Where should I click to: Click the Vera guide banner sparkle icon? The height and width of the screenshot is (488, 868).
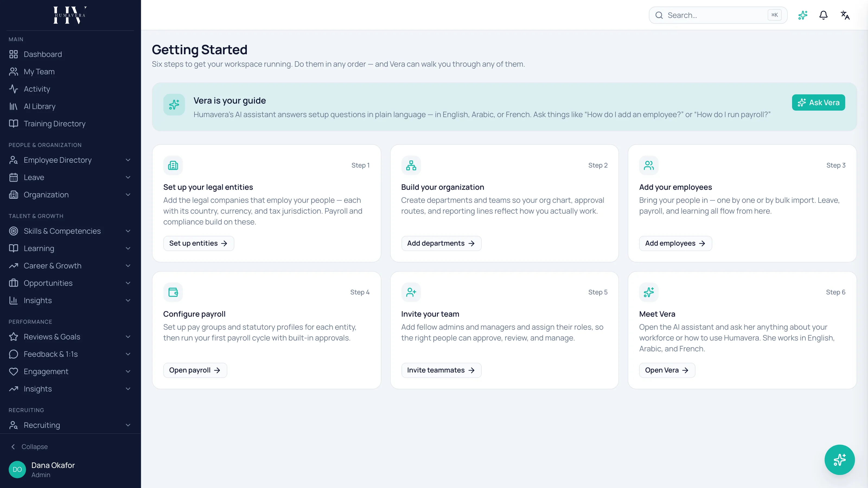click(174, 105)
